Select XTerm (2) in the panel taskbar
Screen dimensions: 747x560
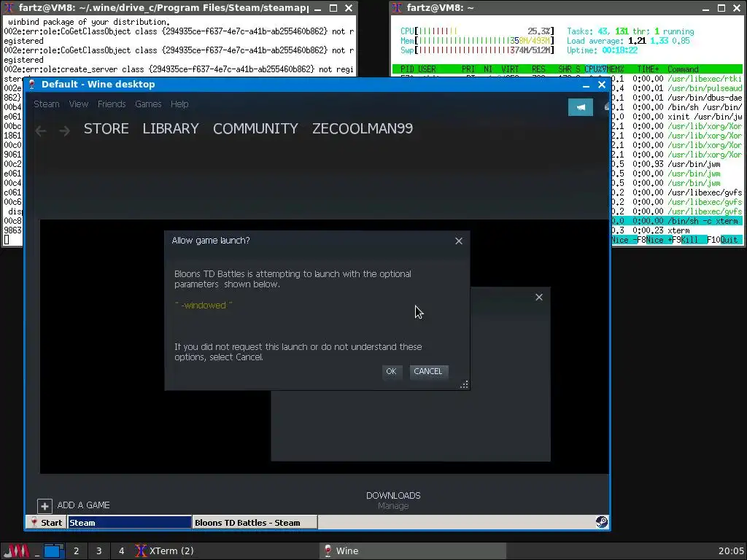click(226, 551)
